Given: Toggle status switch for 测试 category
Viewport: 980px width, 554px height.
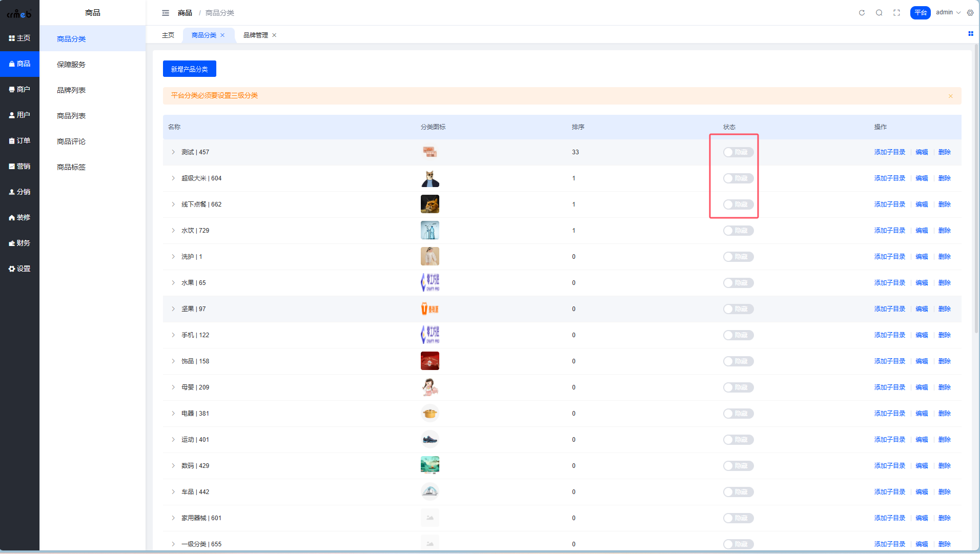Looking at the screenshot, I should click(738, 152).
